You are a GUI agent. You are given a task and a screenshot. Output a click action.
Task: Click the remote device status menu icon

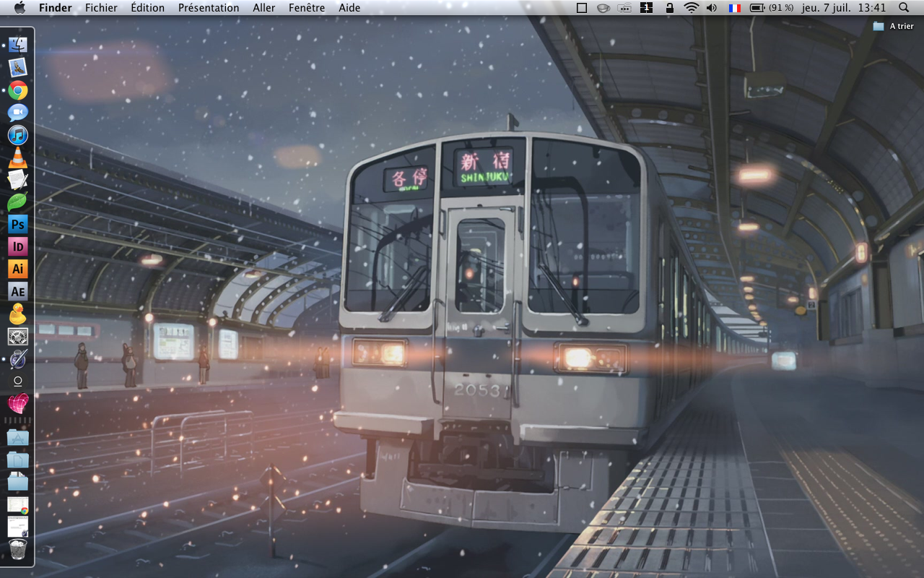coord(625,8)
